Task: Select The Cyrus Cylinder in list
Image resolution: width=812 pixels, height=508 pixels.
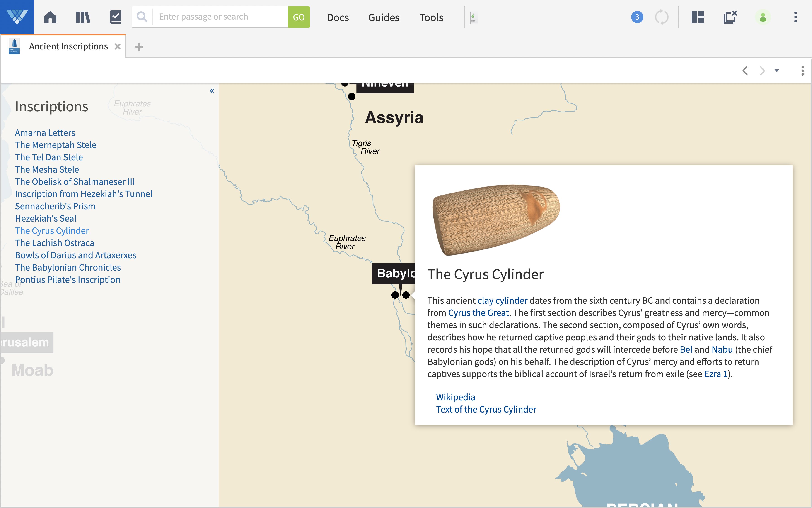Action: coord(52,231)
